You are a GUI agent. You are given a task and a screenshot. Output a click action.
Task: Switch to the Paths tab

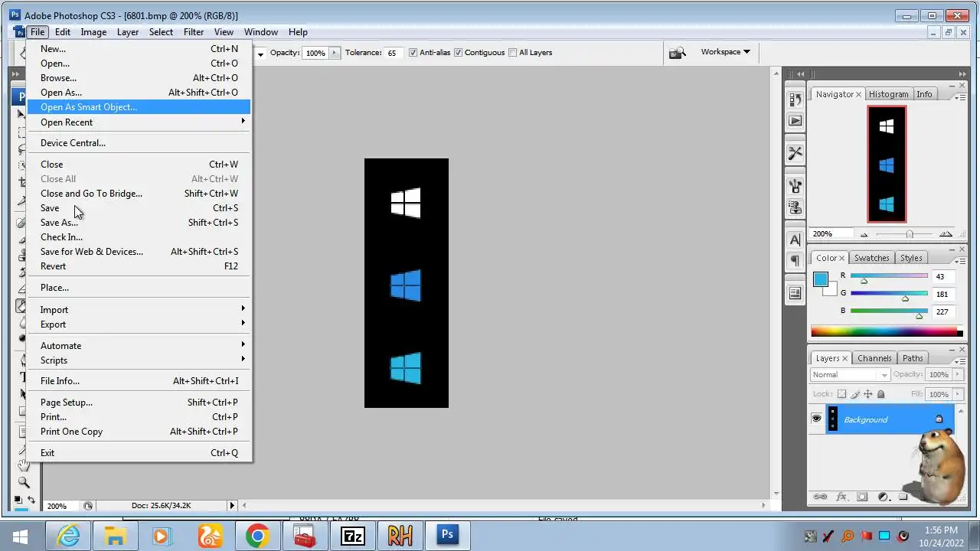[x=913, y=358]
